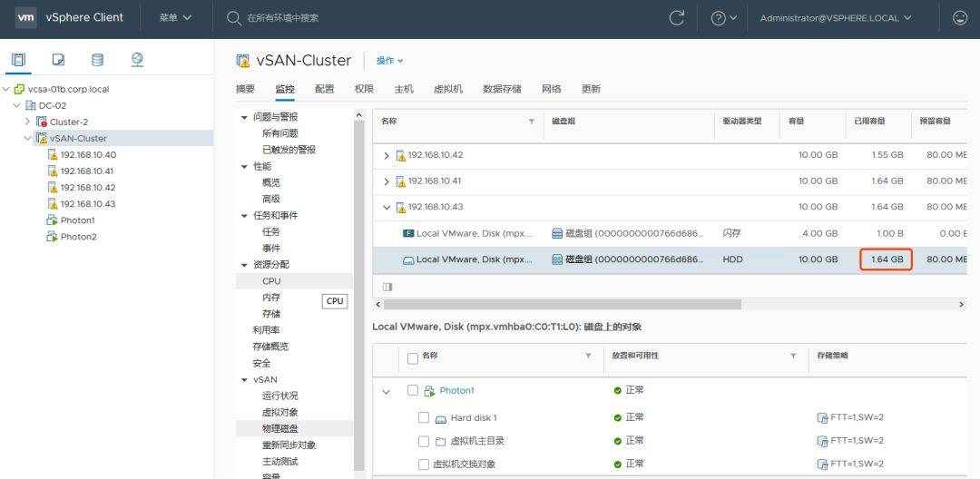The height and width of the screenshot is (479, 980).
Task: Open the help question-mark menu
Action: point(724,18)
